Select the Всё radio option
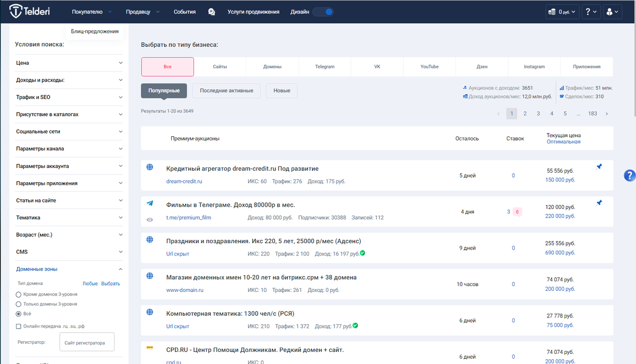Screen dimensions: 636x364 (x=19, y=314)
